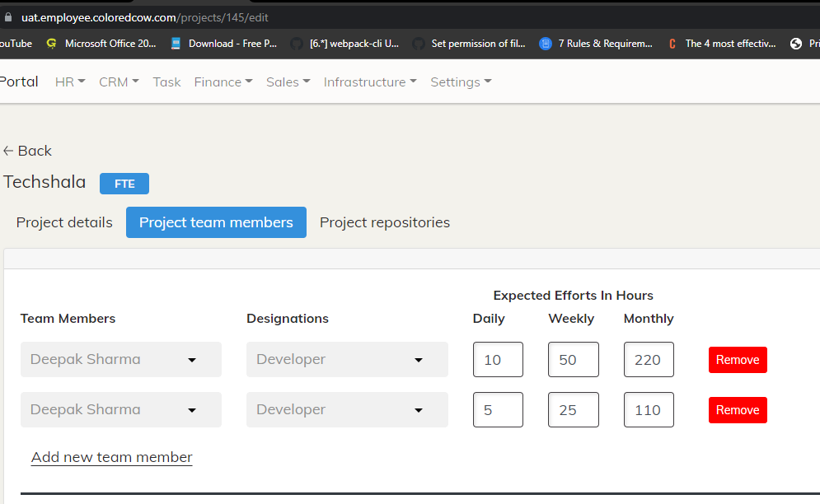The image size is (820, 504).
Task: Remove the team member with 5 daily hours
Action: (738, 410)
